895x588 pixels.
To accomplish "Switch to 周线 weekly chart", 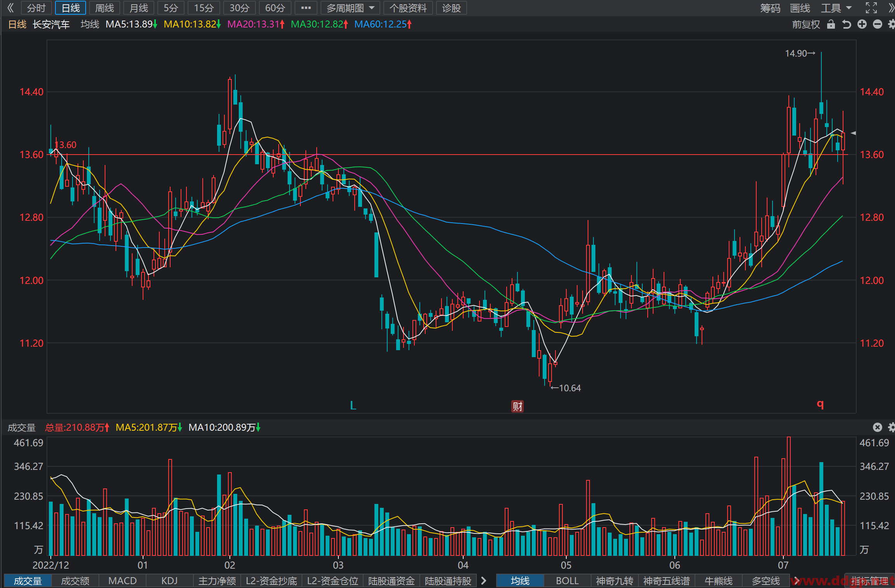I will coord(105,8).
